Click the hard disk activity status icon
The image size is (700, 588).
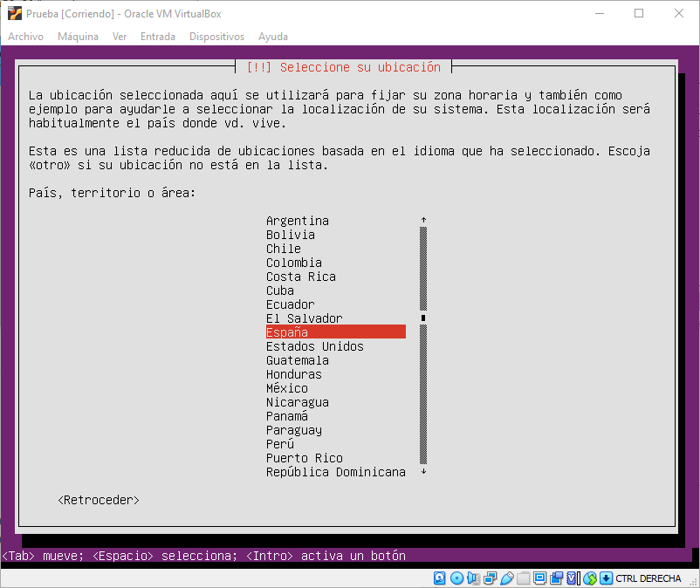(x=440, y=578)
